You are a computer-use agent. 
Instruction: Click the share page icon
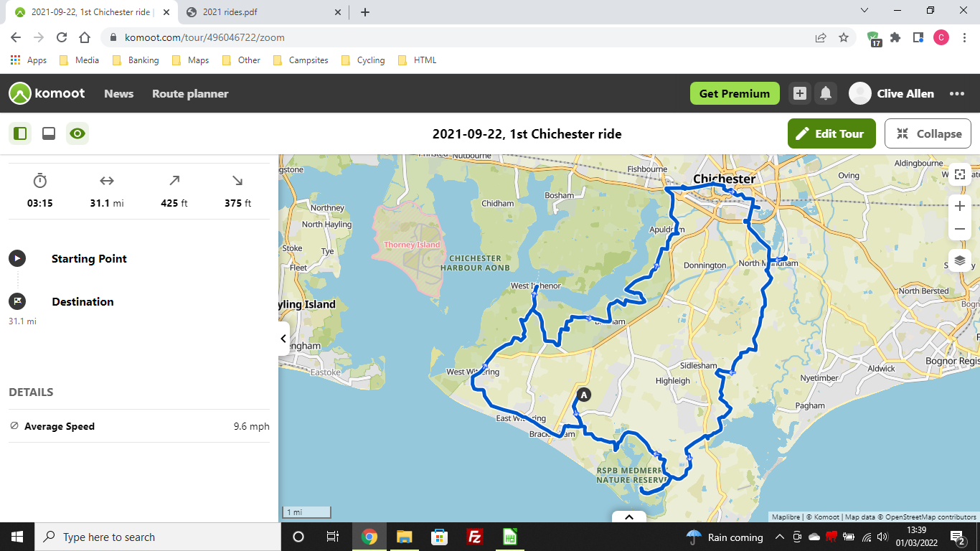821,37
